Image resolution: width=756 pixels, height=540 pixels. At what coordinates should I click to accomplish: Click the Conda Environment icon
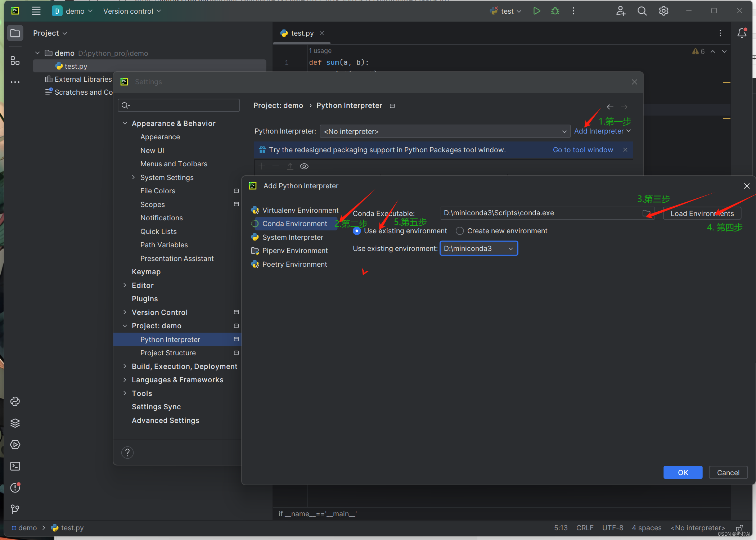pyautogui.click(x=255, y=223)
